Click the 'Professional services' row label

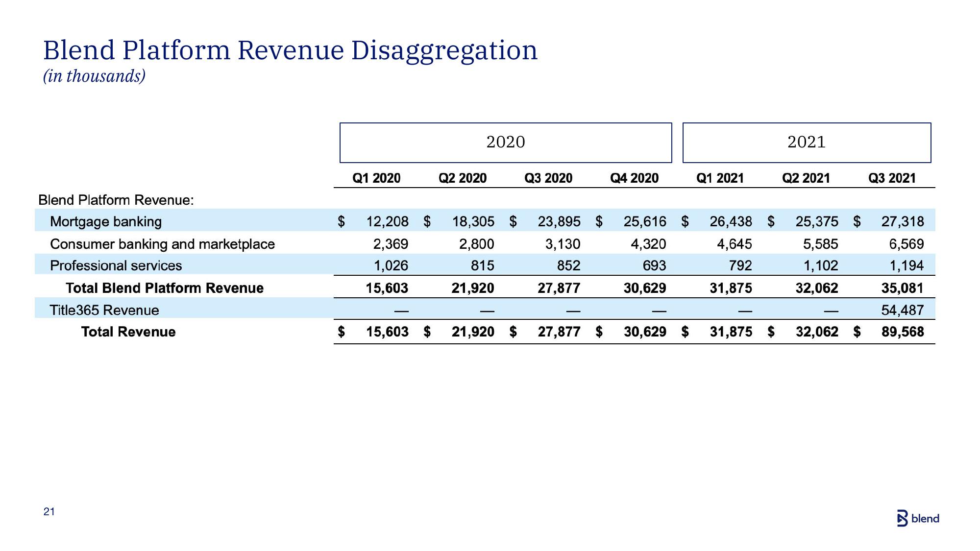pos(116,265)
